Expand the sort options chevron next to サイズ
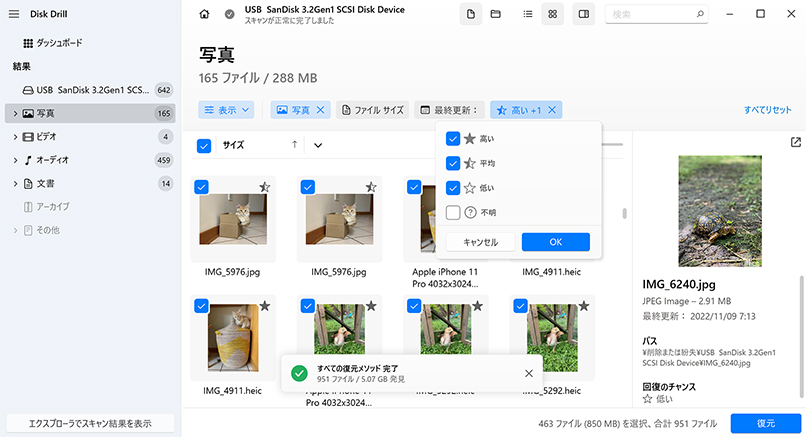The width and height of the screenshot is (806, 437). [318, 145]
